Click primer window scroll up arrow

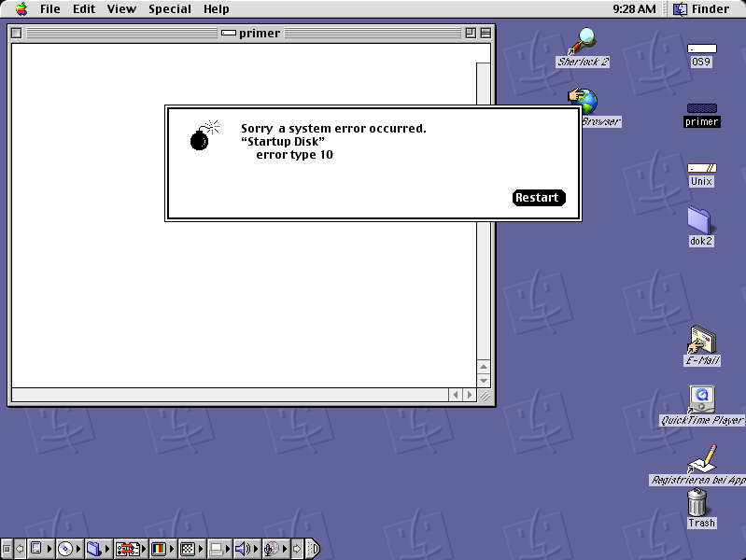pos(484,367)
